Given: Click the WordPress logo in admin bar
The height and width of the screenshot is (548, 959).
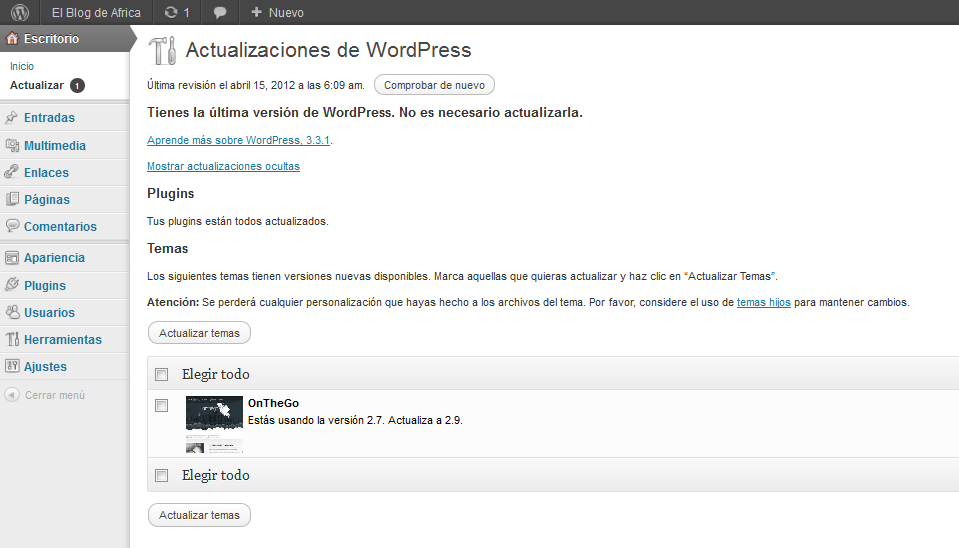Looking at the screenshot, I should point(20,12).
